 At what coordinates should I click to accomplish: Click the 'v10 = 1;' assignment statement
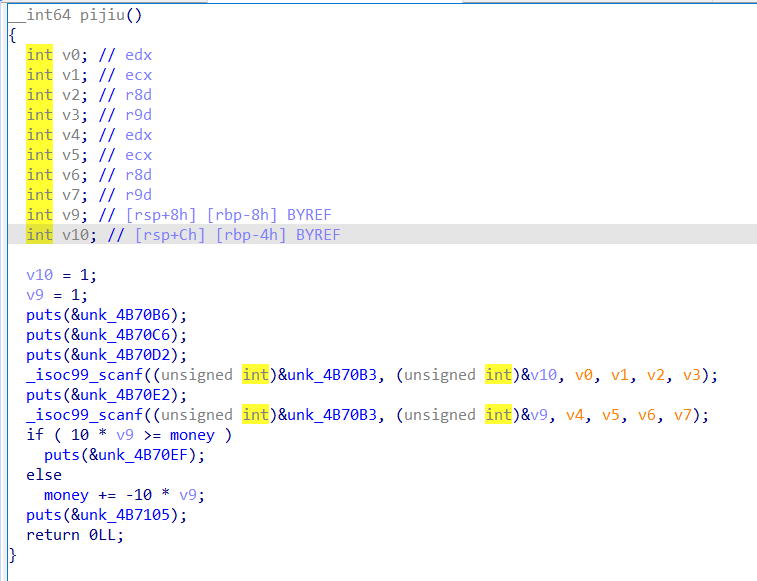[62, 275]
